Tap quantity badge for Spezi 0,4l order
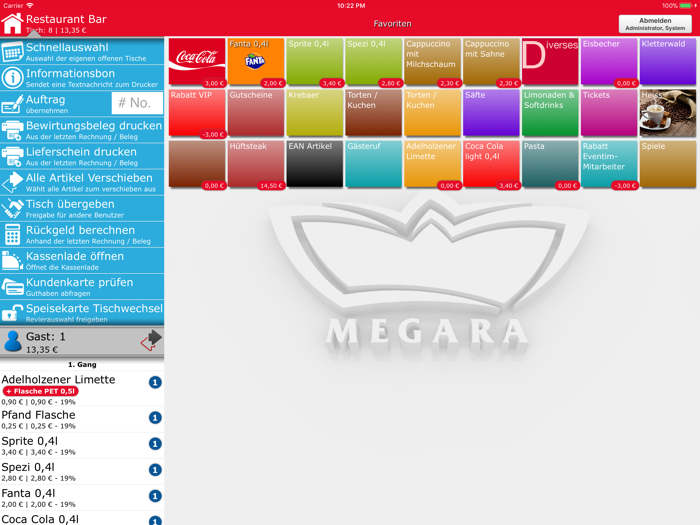 [155, 470]
